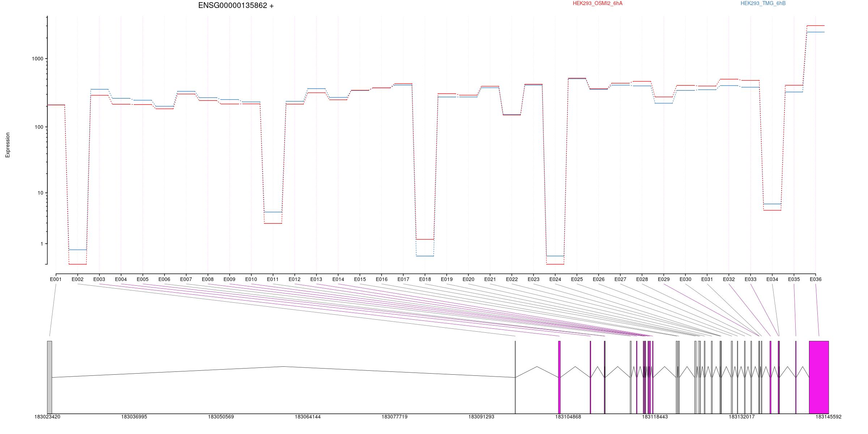The width and height of the screenshot is (868, 434).
Task: Click the 1 y-axis tick label
Action: [42, 244]
